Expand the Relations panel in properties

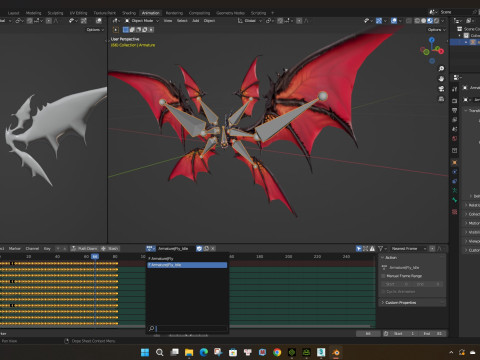(471, 205)
